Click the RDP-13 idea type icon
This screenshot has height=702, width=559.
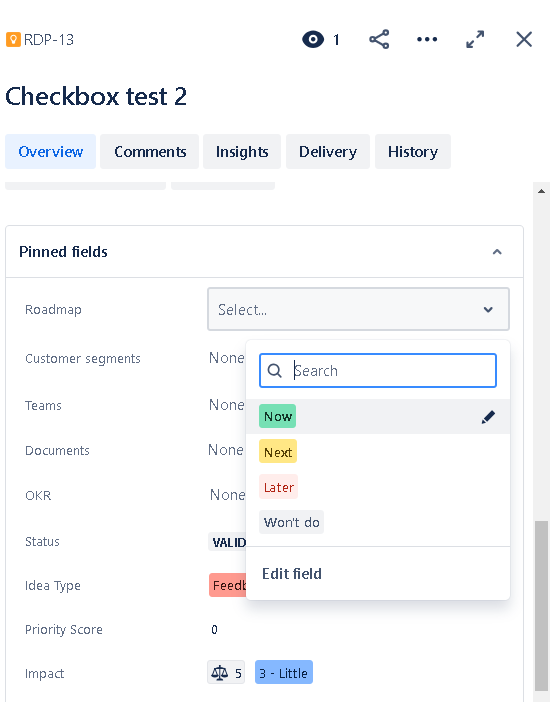[13, 39]
